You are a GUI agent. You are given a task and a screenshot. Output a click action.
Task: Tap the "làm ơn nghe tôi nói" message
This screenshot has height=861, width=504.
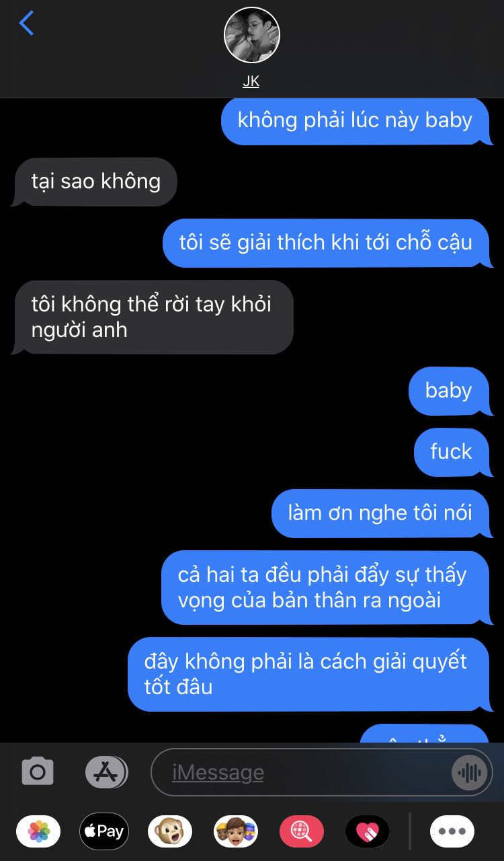coord(382,513)
